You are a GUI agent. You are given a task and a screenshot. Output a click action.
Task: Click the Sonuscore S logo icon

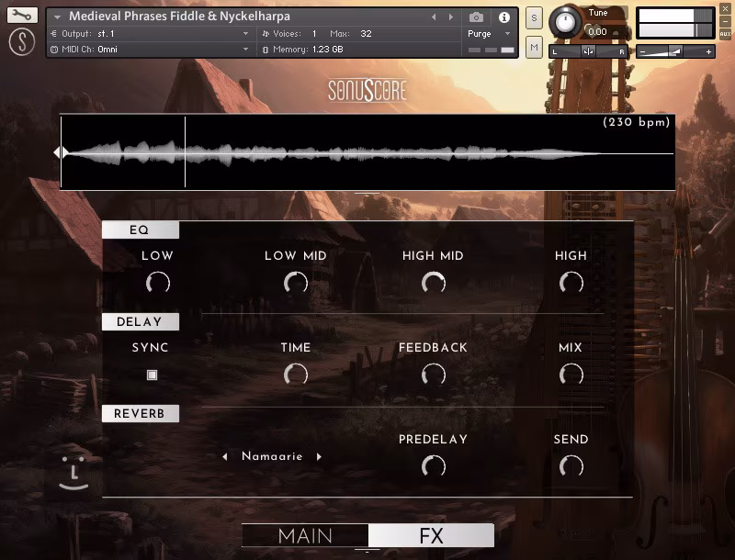pyautogui.click(x=22, y=41)
